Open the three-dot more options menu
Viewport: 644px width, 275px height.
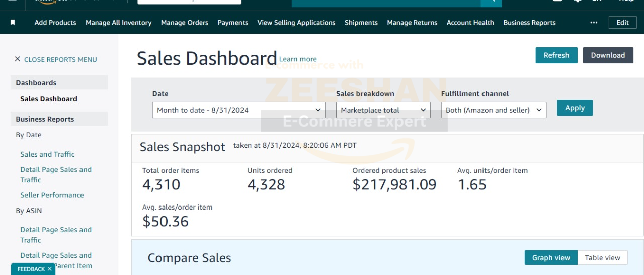(x=594, y=23)
